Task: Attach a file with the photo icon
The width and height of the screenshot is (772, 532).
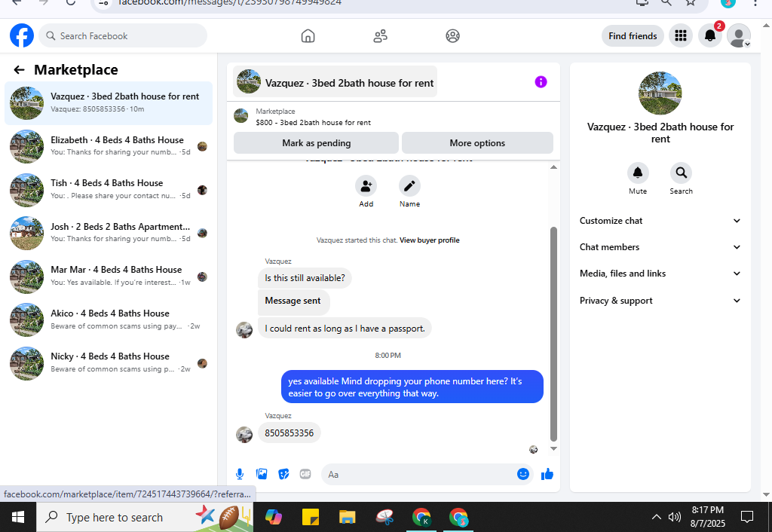Action: click(x=262, y=474)
